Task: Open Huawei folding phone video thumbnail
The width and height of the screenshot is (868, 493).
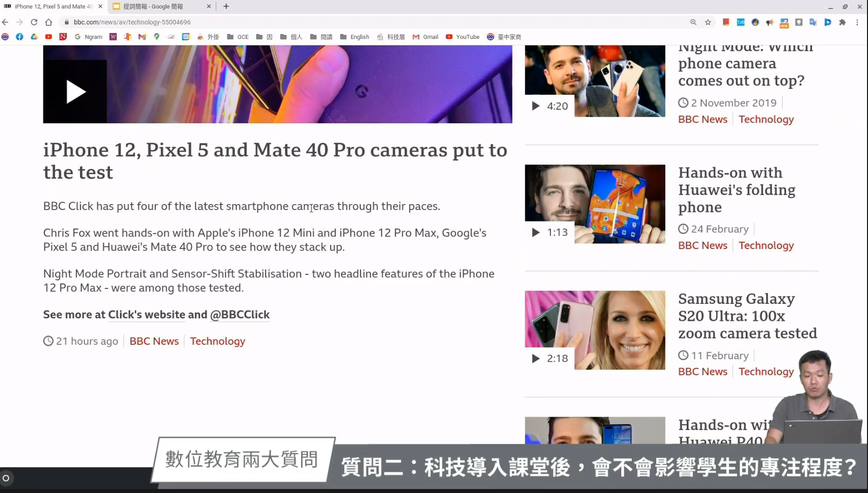Action: (595, 204)
